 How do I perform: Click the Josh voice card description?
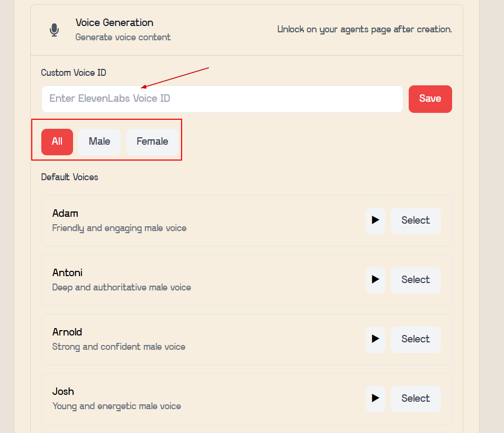point(116,407)
